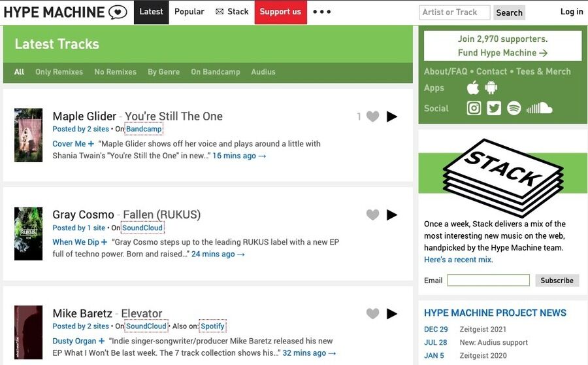Screen dimensions: 588x365
Task: Open the Hype Machine Project News heading
Action: click(x=495, y=313)
